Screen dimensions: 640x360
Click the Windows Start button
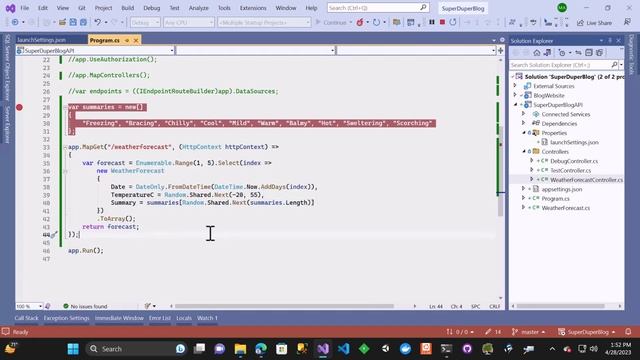tap(73, 349)
